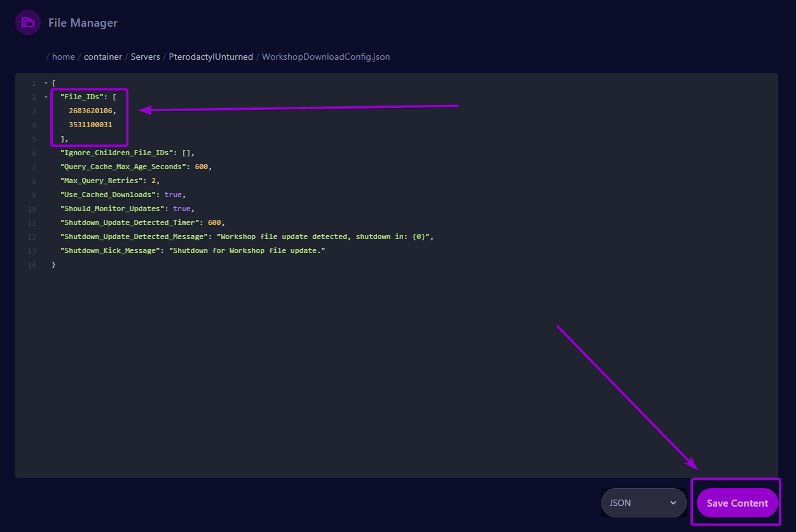Click the File Manager folder icon
Image resolution: width=796 pixels, height=532 pixels.
[x=28, y=22]
